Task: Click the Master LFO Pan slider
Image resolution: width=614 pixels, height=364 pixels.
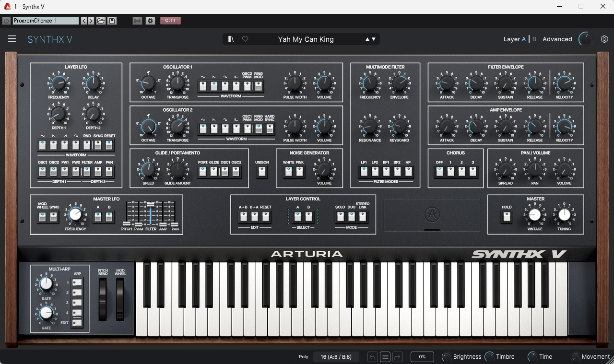Action: tap(175, 213)
